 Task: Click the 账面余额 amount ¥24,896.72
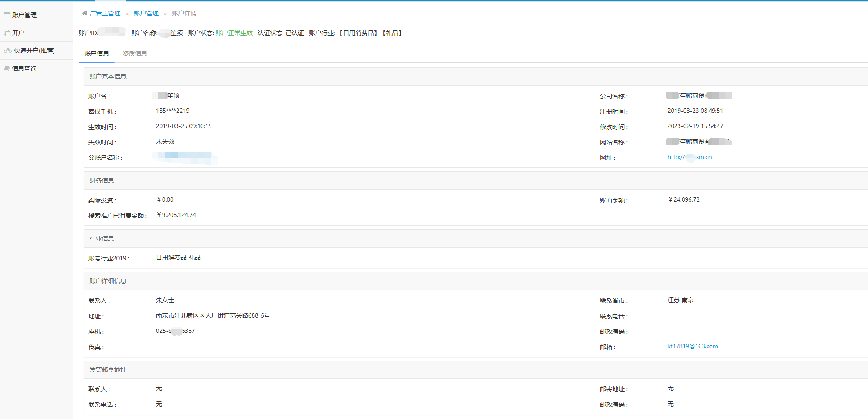point(684,199)
